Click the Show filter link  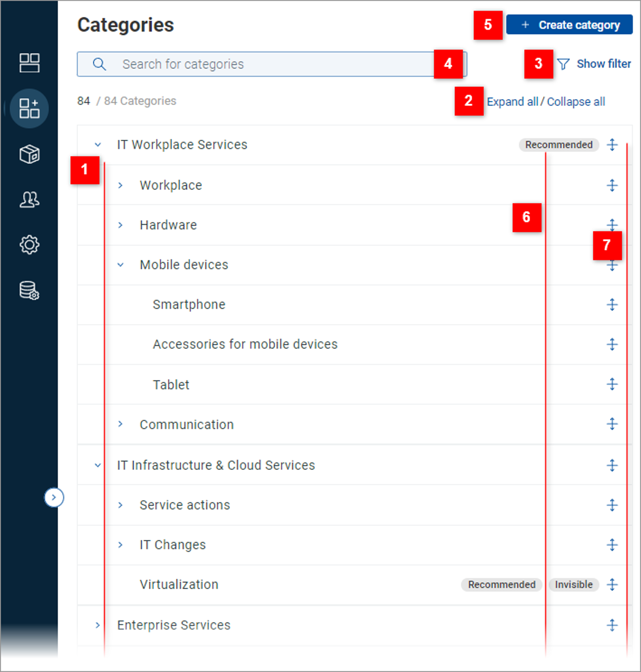click(604, 64)
